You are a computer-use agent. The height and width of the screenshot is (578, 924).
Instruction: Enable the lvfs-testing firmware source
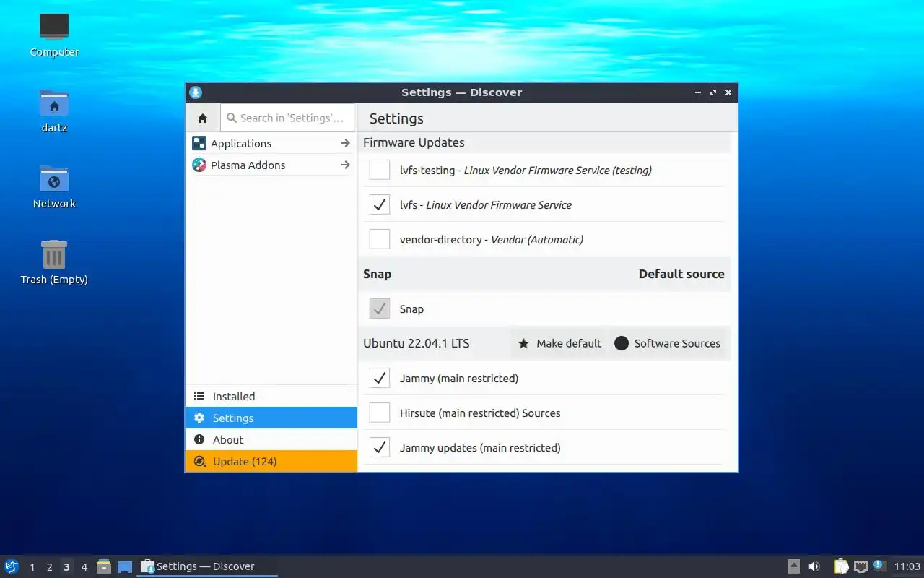[x=380, y=170]
